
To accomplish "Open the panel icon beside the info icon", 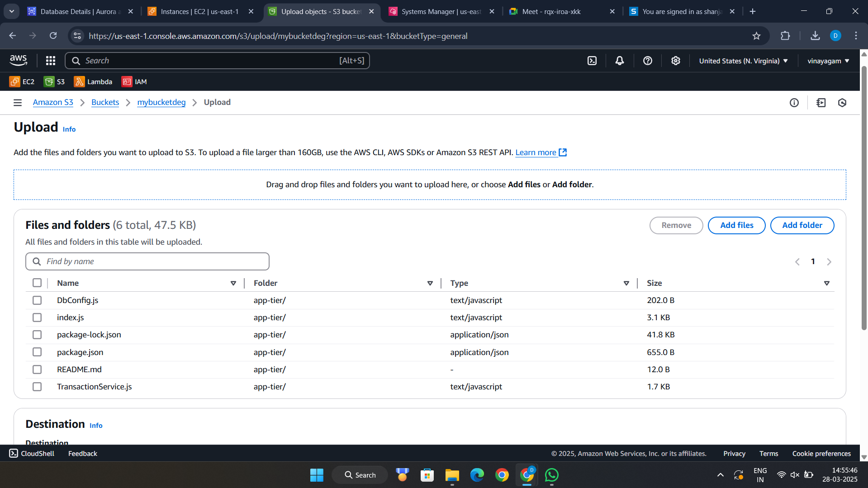I will (x=821, y=103).
